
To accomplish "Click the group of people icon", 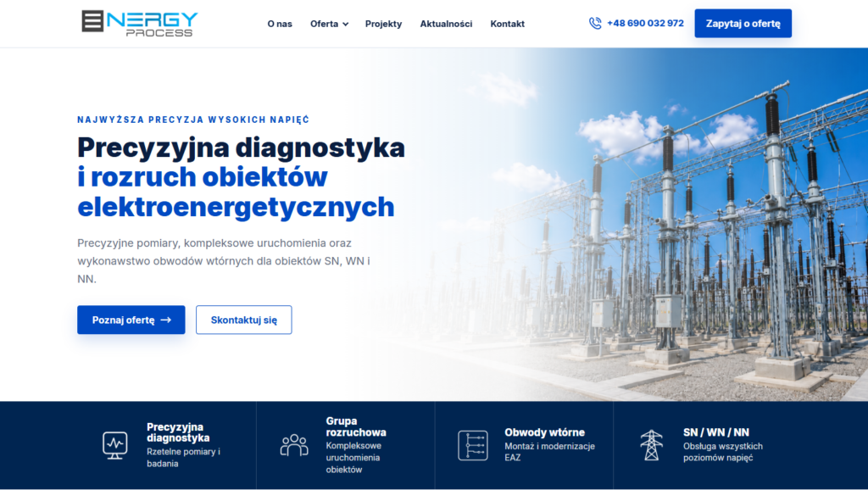I will coord(294,445).
